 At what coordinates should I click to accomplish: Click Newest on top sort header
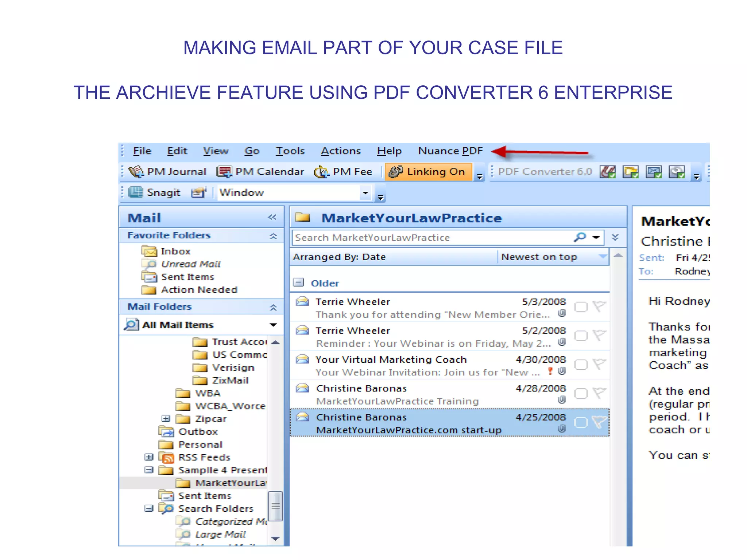(554, 257)
